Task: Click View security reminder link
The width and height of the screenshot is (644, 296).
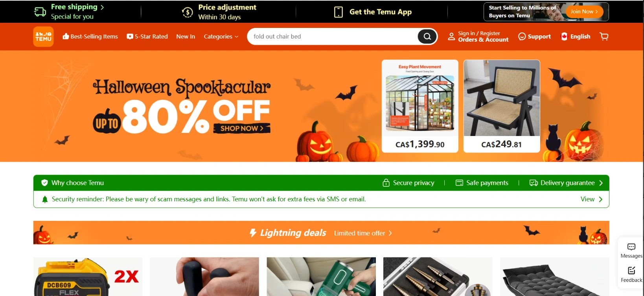Action: click(x=591, y=199)
